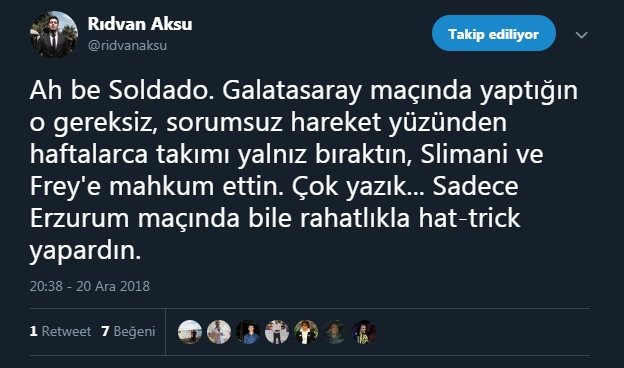This screenshot has height=368, width=624.
Task: Open the fourth liker avatar, standing person
Action: (277, 332)
